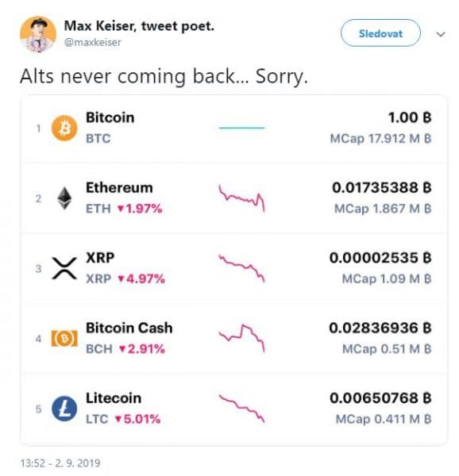Image resolution: width=459 pixels, height=476 pixels.
Task: Click the Ethereum price sparkline chart
Action: [x=241, y=198]
